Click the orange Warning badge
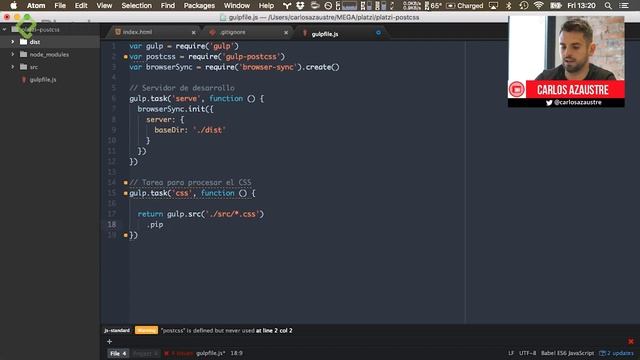Screen dimensions: 640x360 pos(146,330)
